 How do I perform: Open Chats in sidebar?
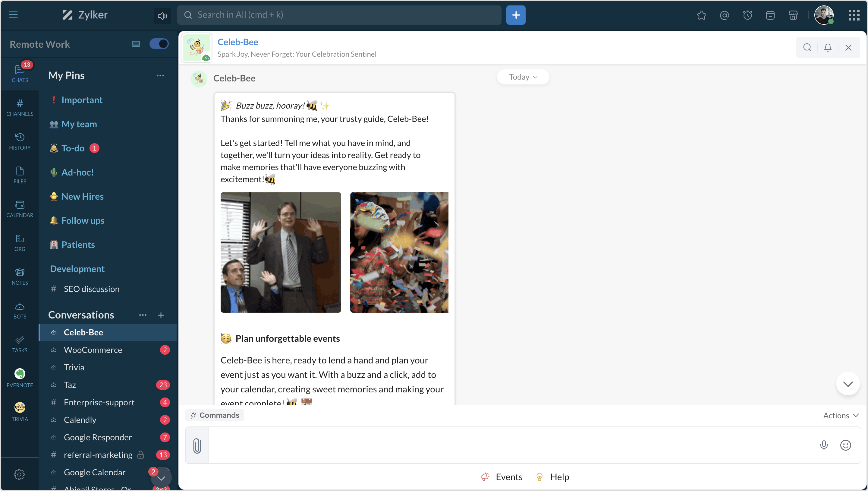click(20, 73)
